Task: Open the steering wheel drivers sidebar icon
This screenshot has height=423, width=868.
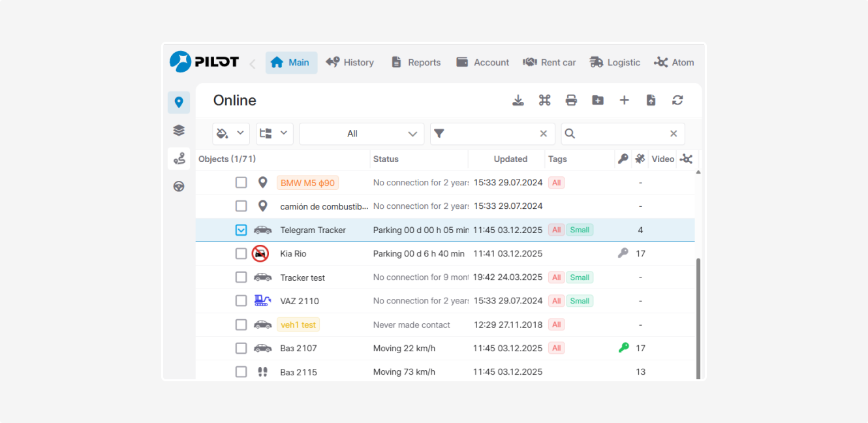Action: tap(179, 186)
